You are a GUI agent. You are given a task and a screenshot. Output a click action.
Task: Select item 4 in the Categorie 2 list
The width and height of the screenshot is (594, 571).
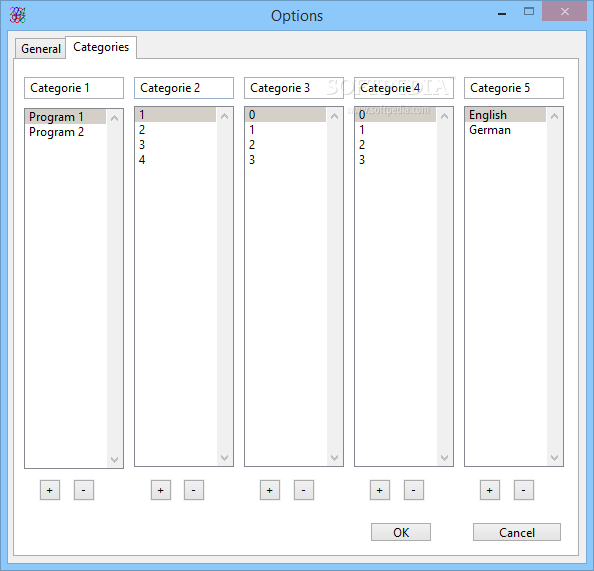[175, 160]
